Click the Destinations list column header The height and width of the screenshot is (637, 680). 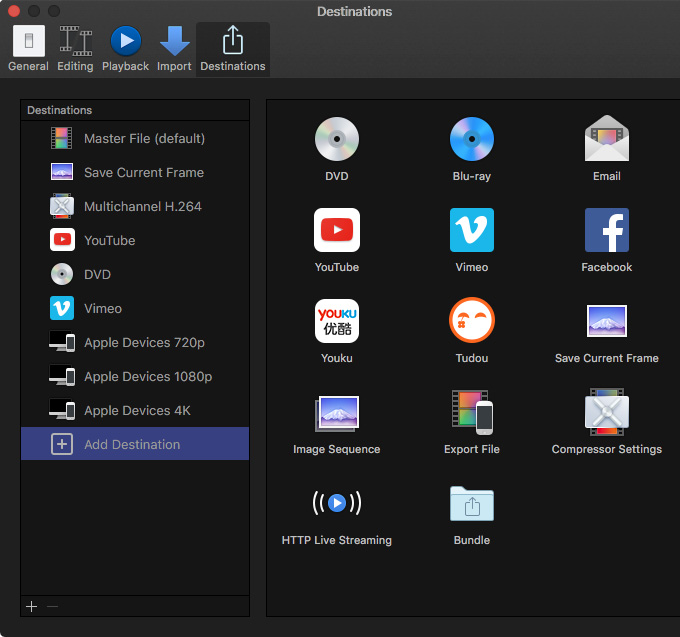(x=135, y=110)
